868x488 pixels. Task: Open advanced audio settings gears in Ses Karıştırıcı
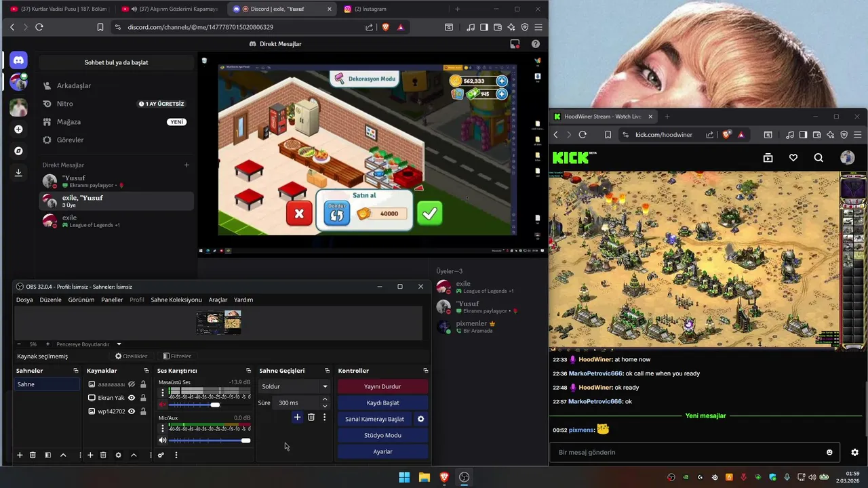(x=161, y=455)
